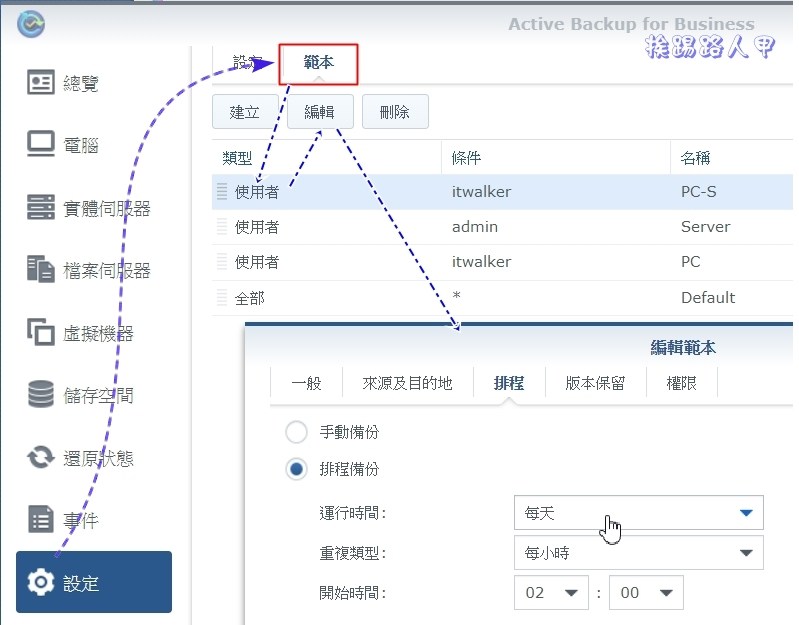This screenshot has width=799, height=625.
Task: Open 虛擬機器 section in the sidebar
Action: [98, 333]
